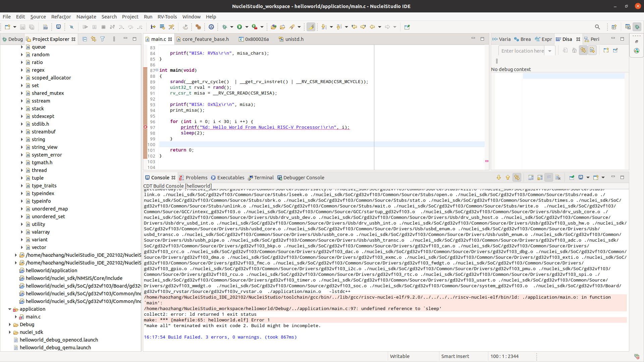Toggle console error navigation sync icon
This screenshot has height=362, width=644.
[x=517, y=178]
